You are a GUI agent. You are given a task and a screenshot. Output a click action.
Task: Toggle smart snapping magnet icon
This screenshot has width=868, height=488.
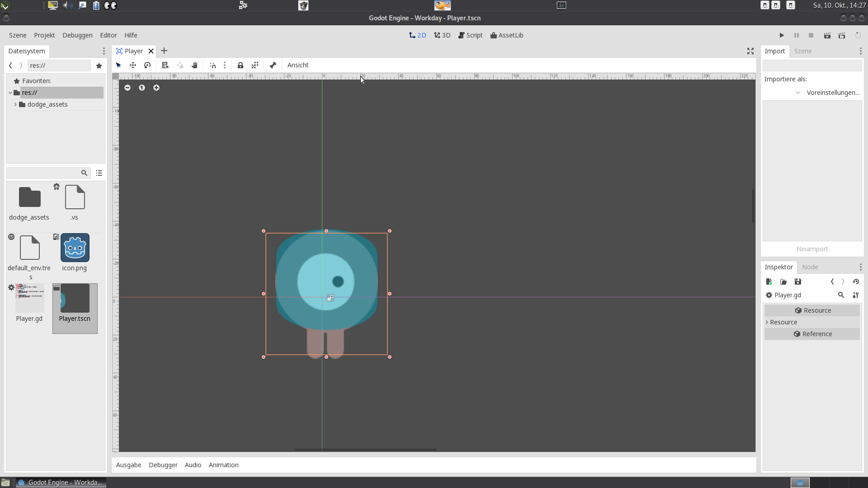pos(213,65)
